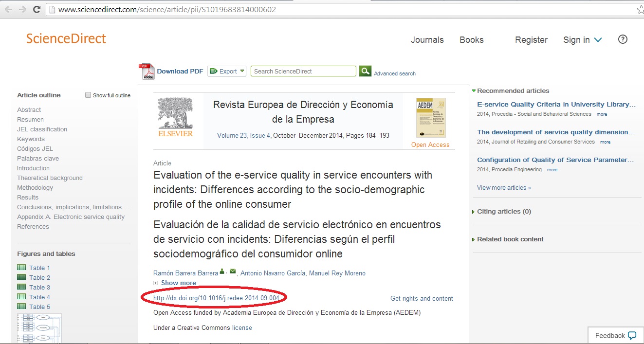Jump to Methodology in article outline
644x344 pixels.
pos(35,187)
